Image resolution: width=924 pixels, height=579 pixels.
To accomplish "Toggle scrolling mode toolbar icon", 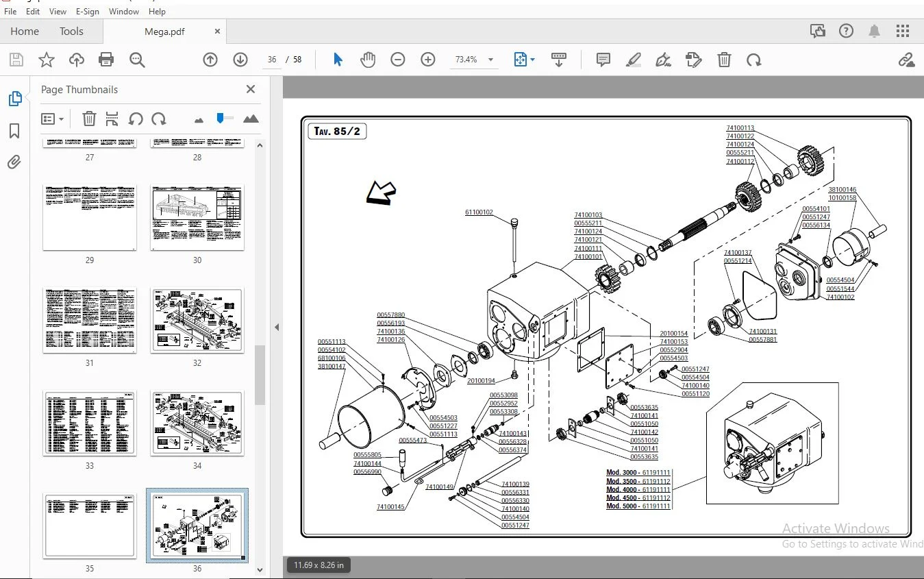I will [x=559, y=60].
